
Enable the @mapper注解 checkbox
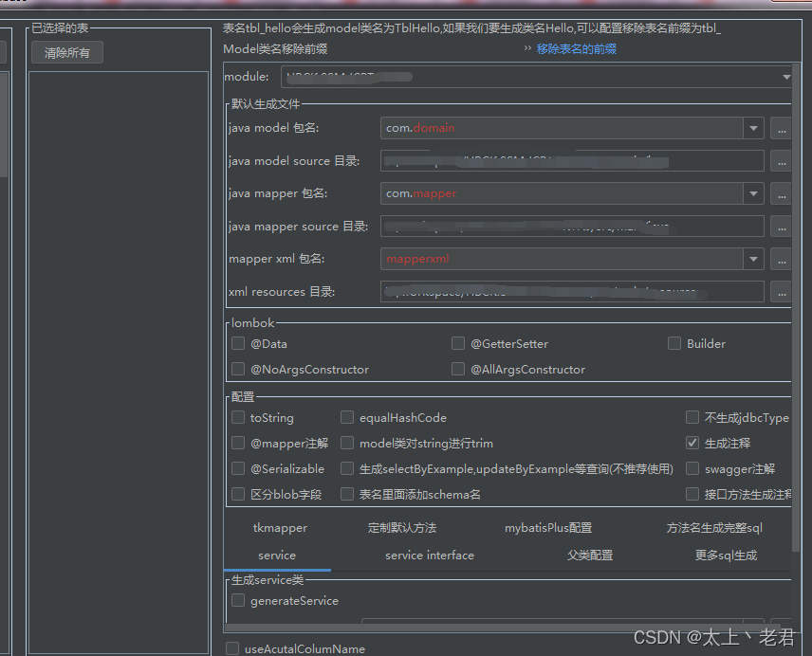(x=238, y=443)
